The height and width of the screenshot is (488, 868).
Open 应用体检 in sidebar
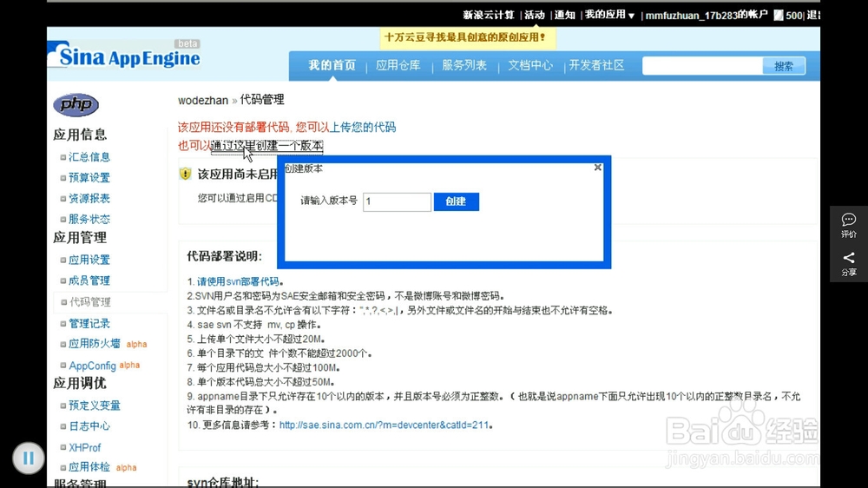(x=89, y=467)
